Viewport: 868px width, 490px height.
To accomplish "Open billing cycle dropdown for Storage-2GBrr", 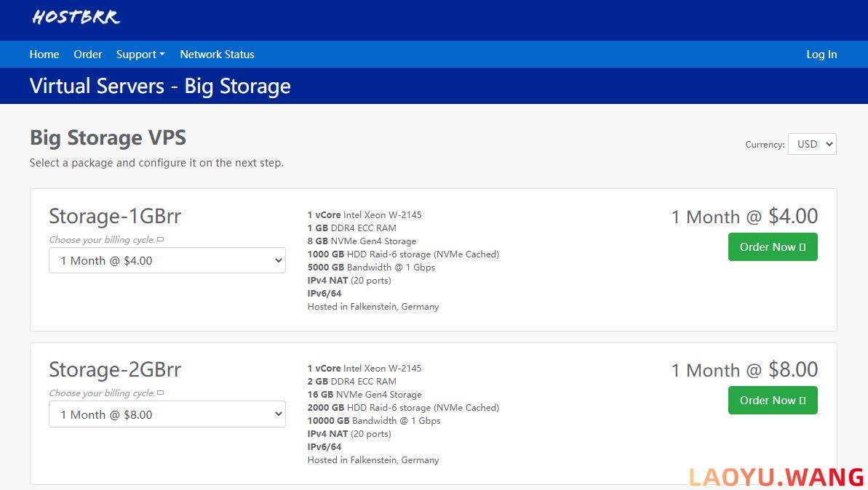I will [167, 414].
